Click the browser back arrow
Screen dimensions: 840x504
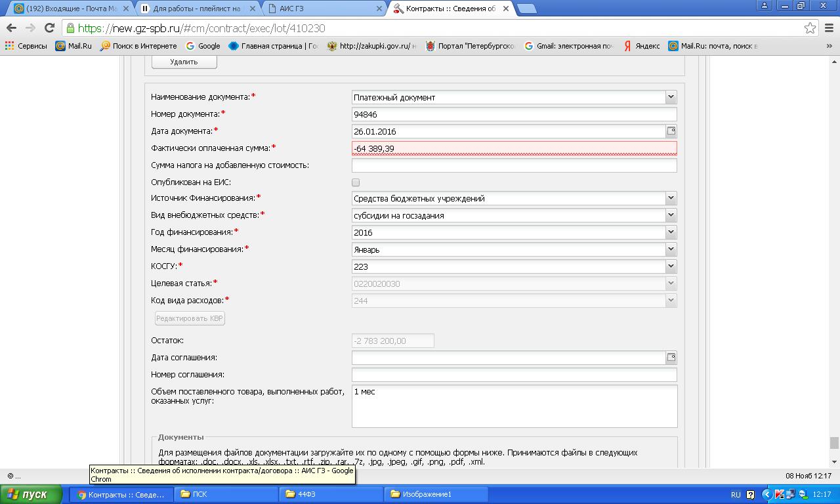point(11,28)
